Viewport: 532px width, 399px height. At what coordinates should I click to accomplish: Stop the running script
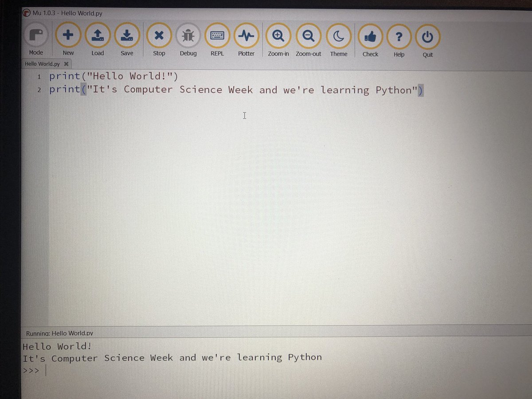coord(159,34)
